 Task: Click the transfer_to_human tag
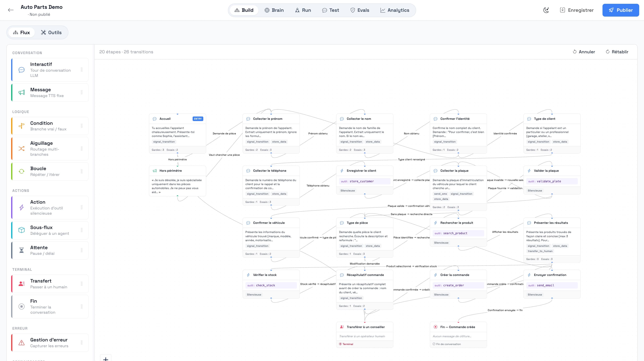pos(540,251)
